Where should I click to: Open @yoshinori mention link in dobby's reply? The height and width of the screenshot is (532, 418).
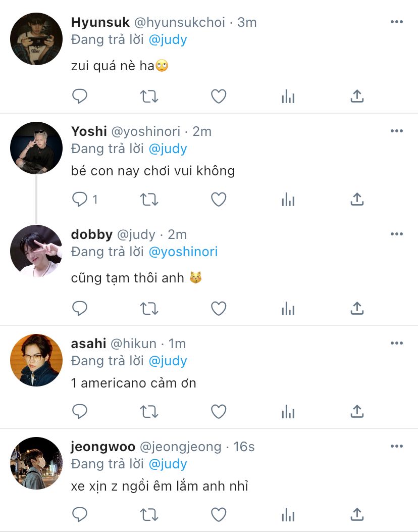point(183,252)
